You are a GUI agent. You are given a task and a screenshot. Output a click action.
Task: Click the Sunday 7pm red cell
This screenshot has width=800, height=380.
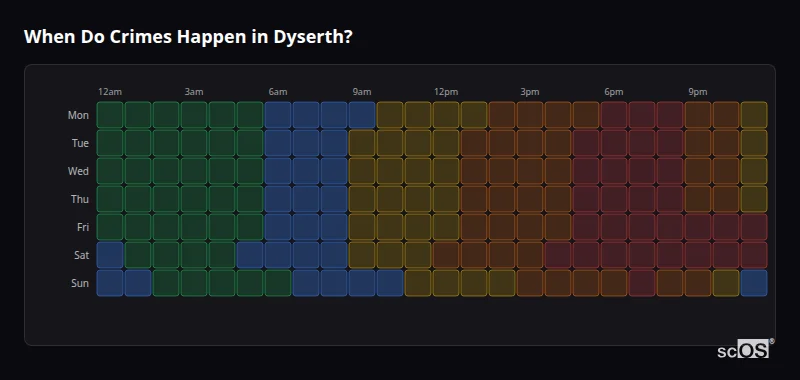tap(642, 283)
